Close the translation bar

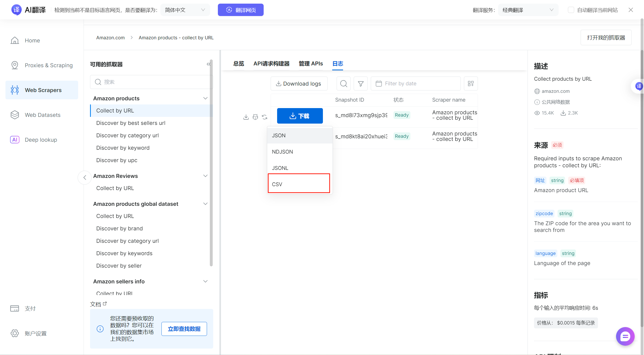tap(631, 10)
